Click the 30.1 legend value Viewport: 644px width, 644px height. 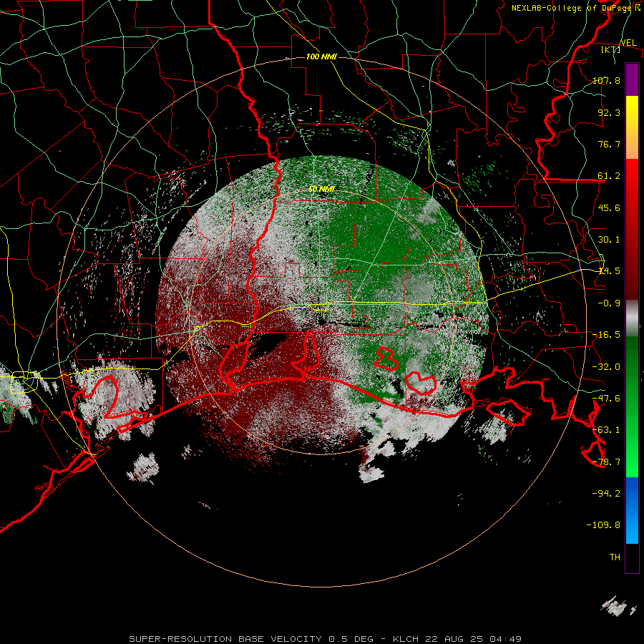pyautogui.click(x=609, y=240)
